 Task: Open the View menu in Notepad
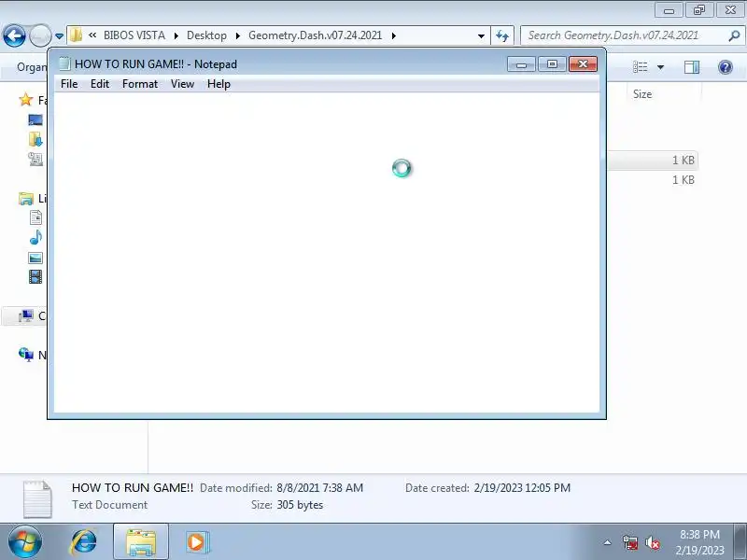pyautogui.click(x=182, y=84)
